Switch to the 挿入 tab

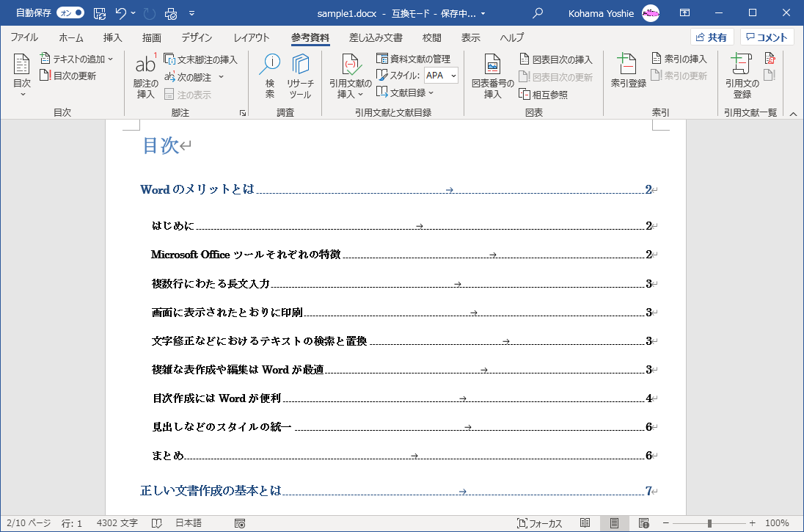pos(112,37)
